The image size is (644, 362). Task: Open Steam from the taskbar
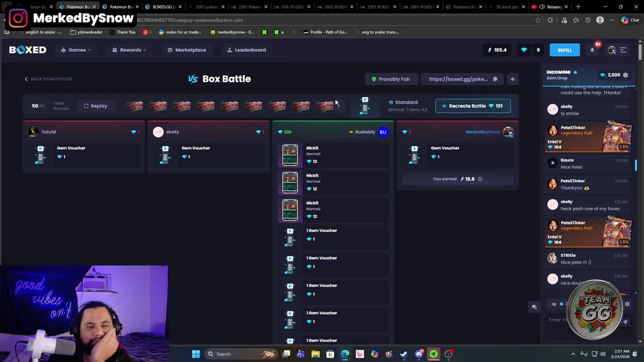coord(404,354)
